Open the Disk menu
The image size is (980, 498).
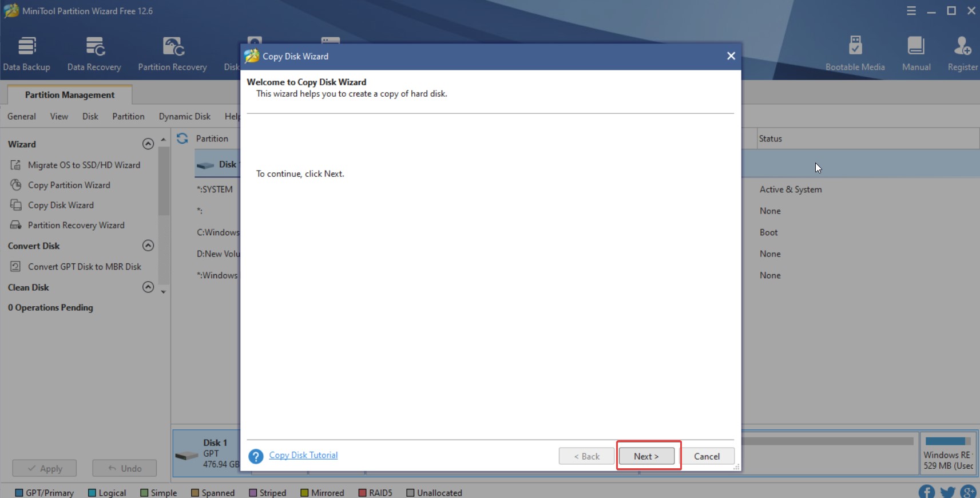90,116
